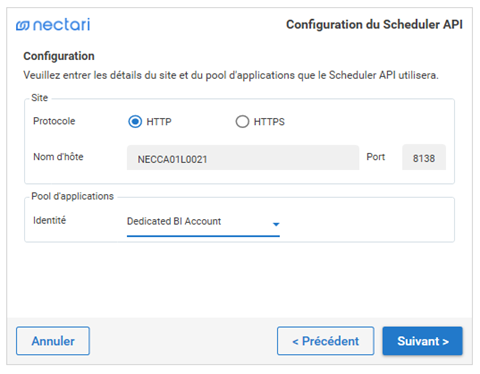Click the Dedicated BI Account combo box
The height and width of the screenshot is (374, 480).
203,223
